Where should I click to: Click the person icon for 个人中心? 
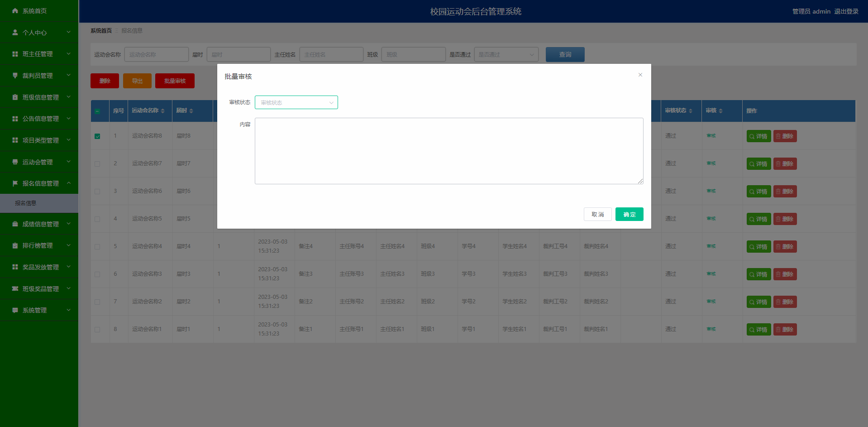(x=15, y=32)
